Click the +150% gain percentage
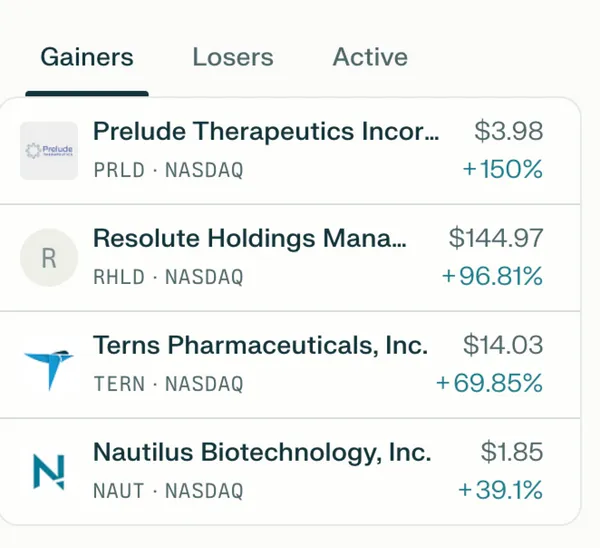The image size is (600, 548). click(502, 170)
